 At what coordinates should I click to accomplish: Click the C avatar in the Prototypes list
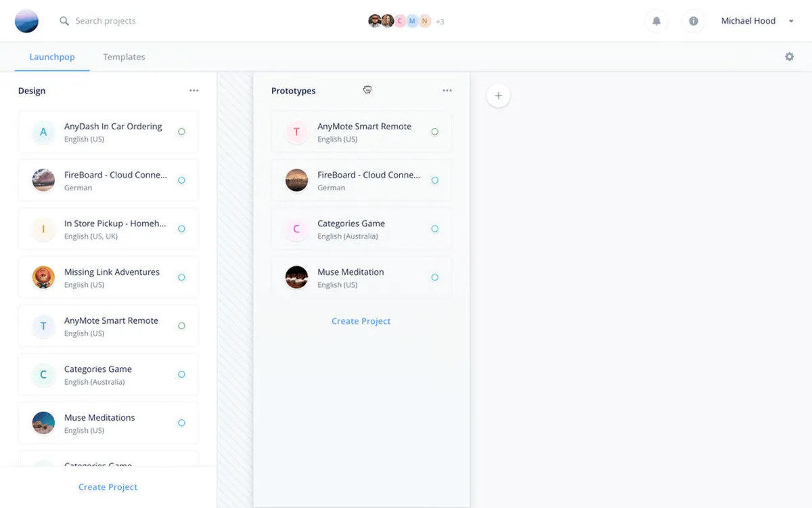coord(296,229)
